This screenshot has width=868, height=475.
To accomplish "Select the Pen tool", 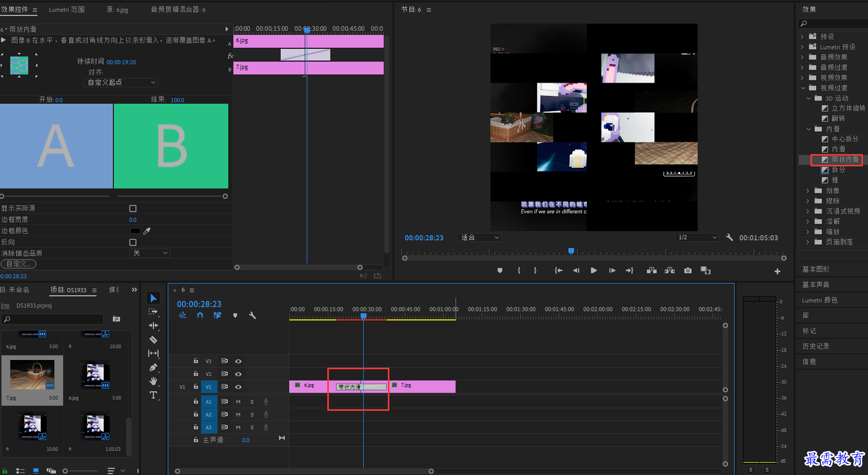I will pos(153,367).
